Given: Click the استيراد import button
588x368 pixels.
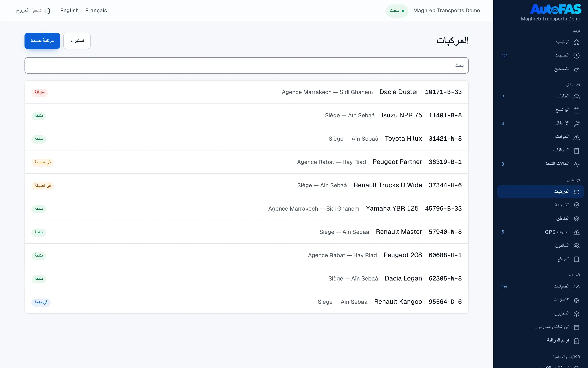Looking at the screenshot, I should click(77, 41).
